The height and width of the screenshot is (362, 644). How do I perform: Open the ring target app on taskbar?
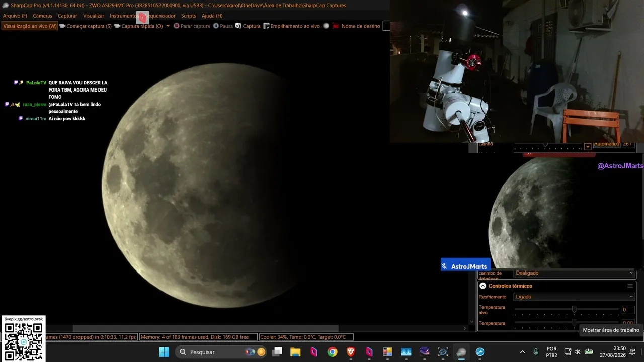(x=443, y=352)
